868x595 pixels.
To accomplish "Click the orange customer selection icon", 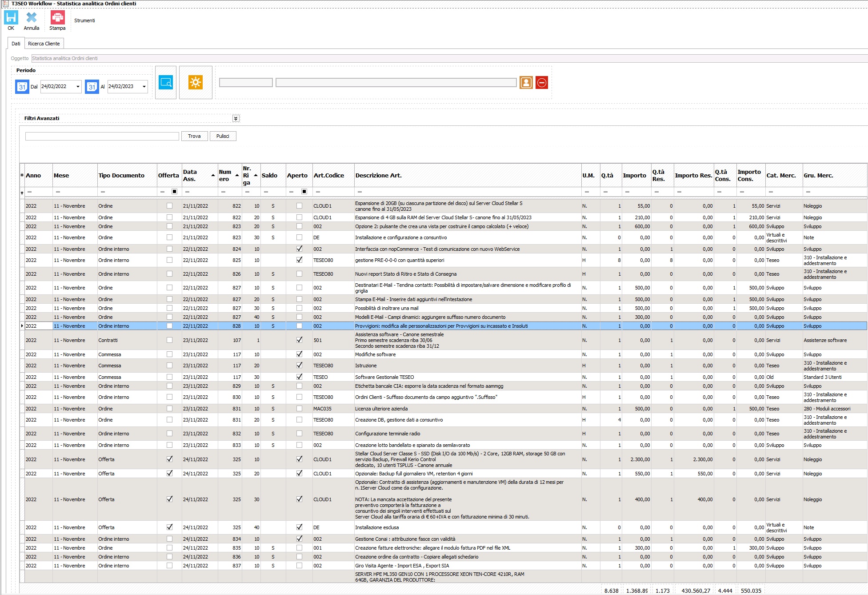I will pyautogui.click(x=526, y=83).
